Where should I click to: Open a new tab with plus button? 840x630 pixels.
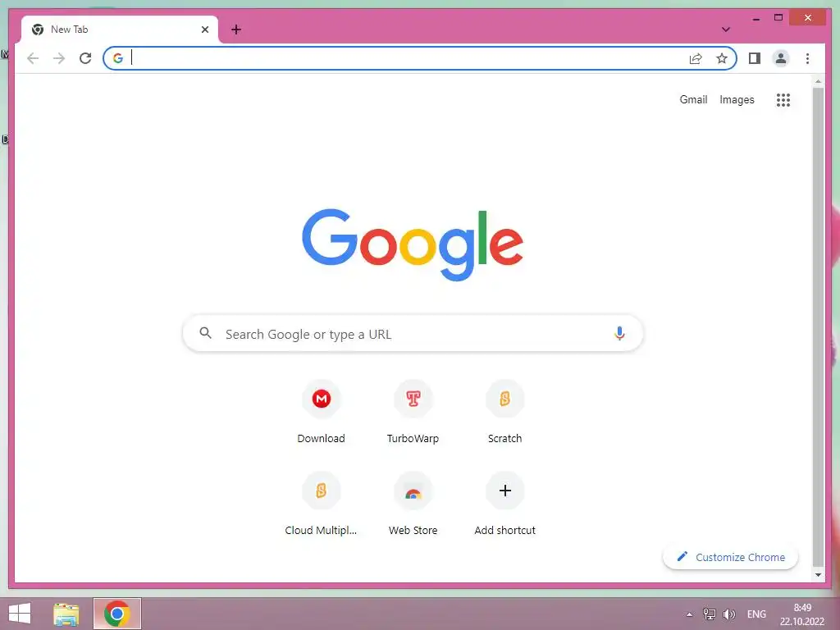click(235, 30)
